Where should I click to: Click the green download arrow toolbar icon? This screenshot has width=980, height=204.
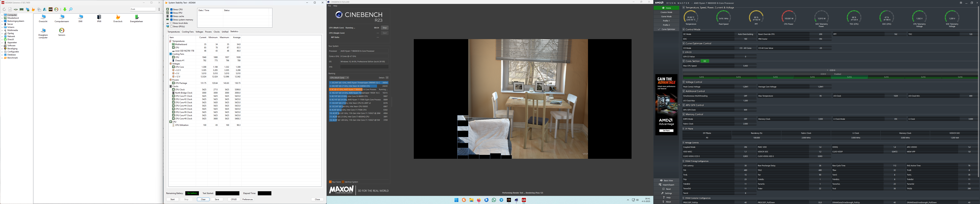tap(65, 10)
